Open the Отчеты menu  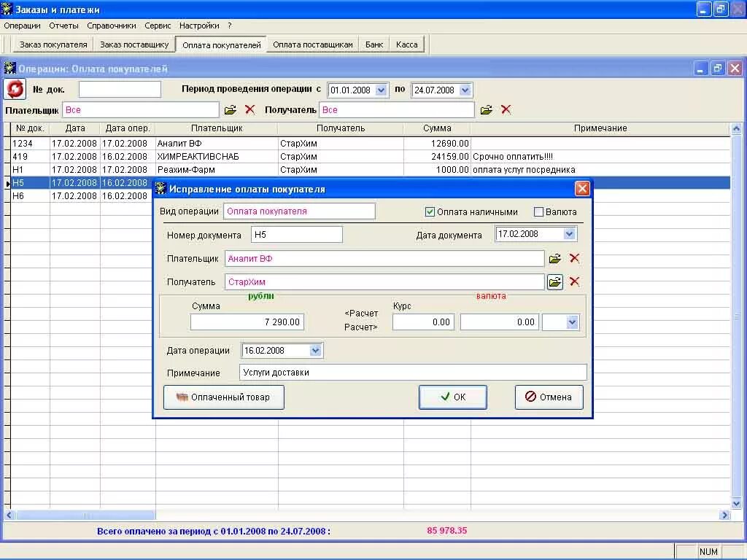pos(63,26)
